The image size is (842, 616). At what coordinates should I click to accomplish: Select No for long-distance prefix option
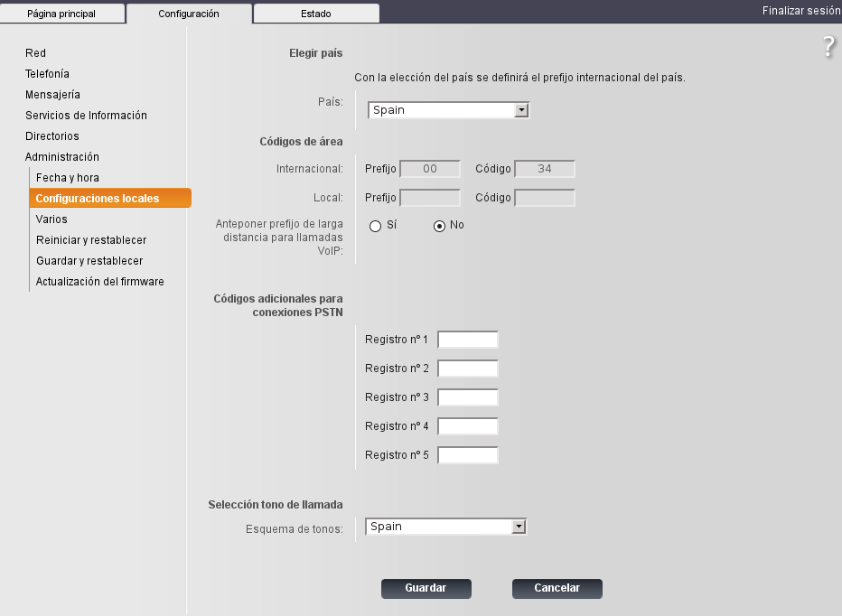pyautogui.click(x=440, y=226)
